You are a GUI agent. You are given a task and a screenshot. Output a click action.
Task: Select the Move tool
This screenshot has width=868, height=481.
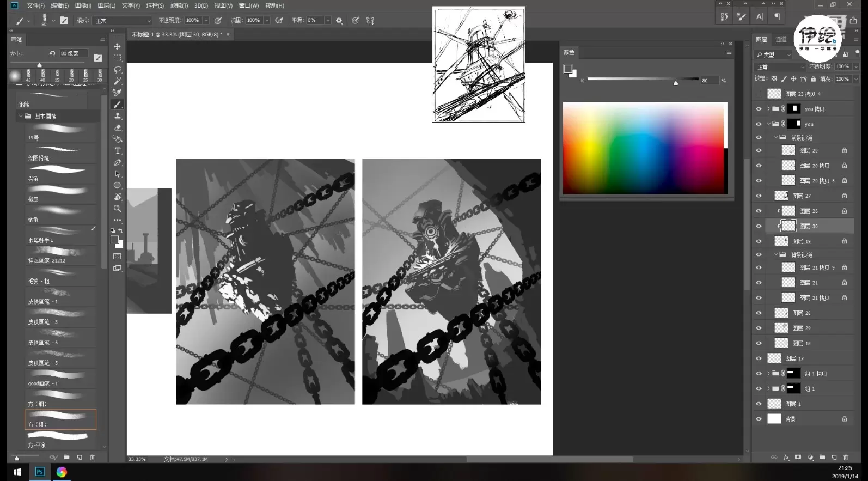click(117, 46)
